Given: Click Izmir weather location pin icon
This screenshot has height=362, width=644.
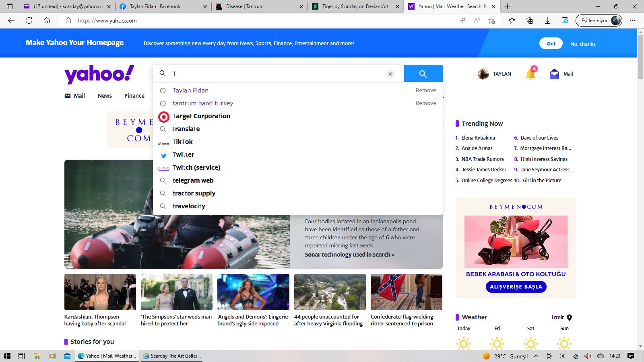Looking at the screenshot, I should tap(569, 317).
